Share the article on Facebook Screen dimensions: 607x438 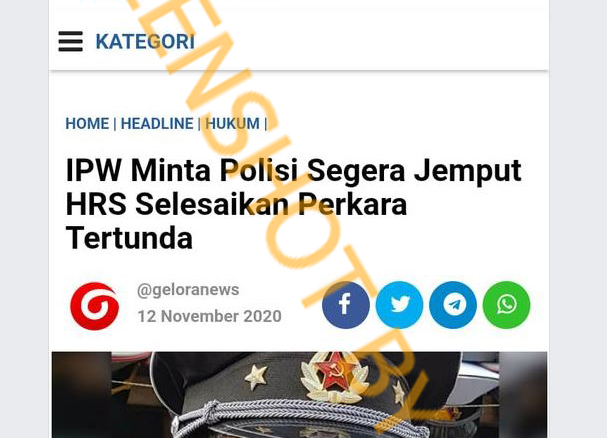(346, 305)
